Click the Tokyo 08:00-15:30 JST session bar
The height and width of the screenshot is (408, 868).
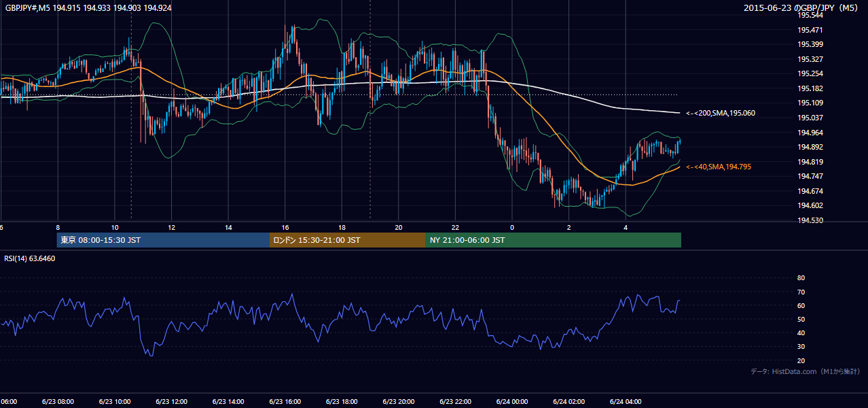tap(163, 240)
